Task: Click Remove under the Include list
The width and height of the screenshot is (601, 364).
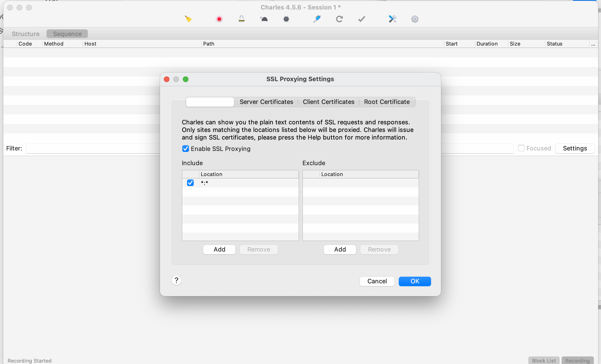Action: (258, 249)
